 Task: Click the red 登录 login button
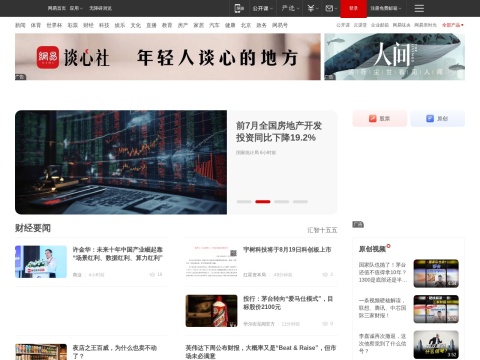coord(353,8)
